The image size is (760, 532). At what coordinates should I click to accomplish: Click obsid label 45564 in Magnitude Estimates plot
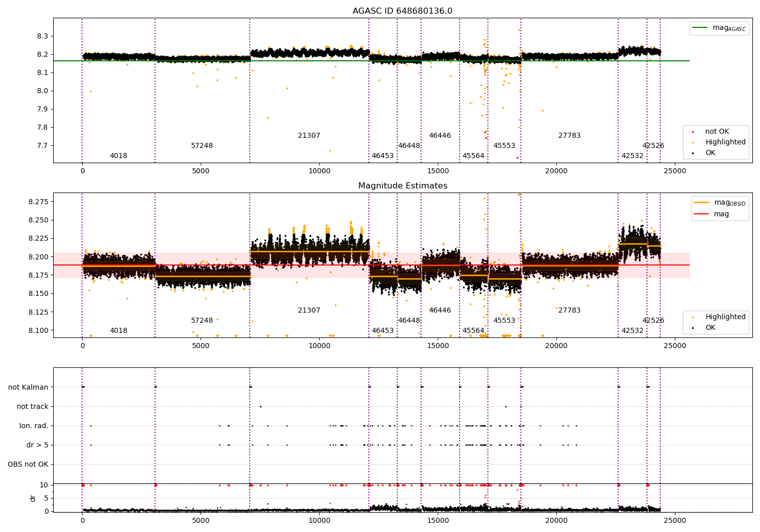(x=473, y=331)
